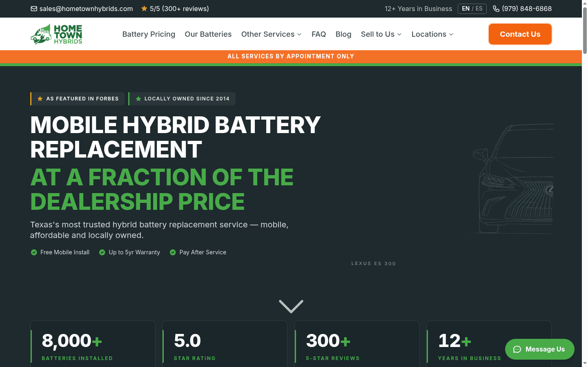Click the "12+ Years in Business" header text
Viewport: 588px width, 367px height.
click(418, 9)
